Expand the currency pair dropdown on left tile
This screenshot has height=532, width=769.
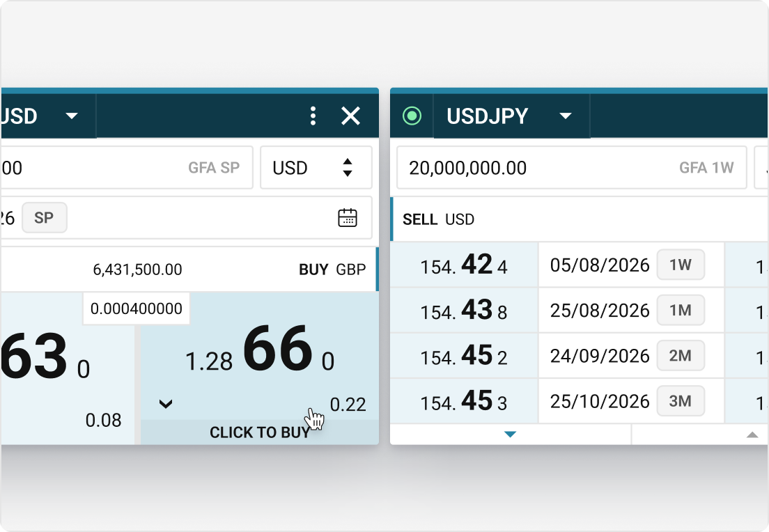[72, 116]
